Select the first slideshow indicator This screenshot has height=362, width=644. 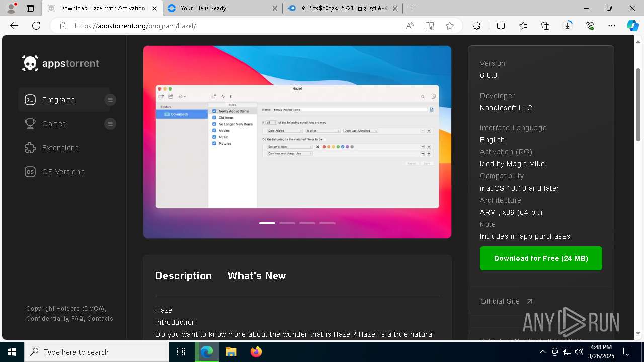point(267,223)
